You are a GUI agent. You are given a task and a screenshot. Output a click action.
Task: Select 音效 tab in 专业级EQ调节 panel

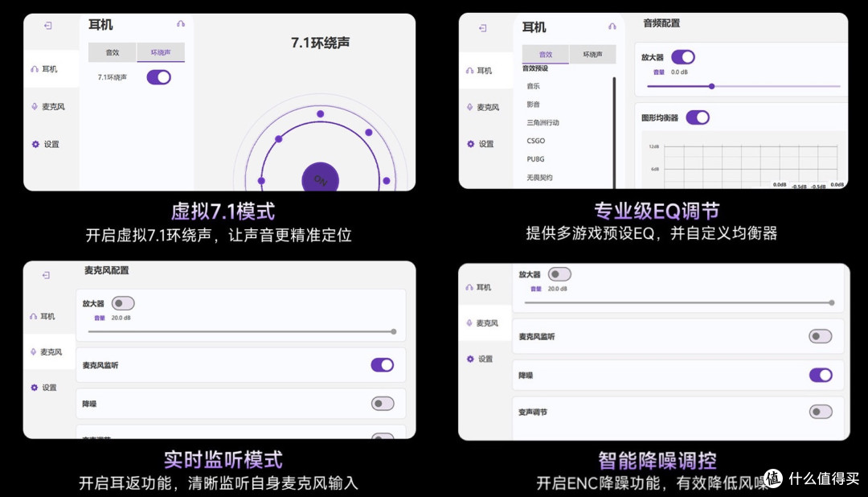click(x=546, y=55)
